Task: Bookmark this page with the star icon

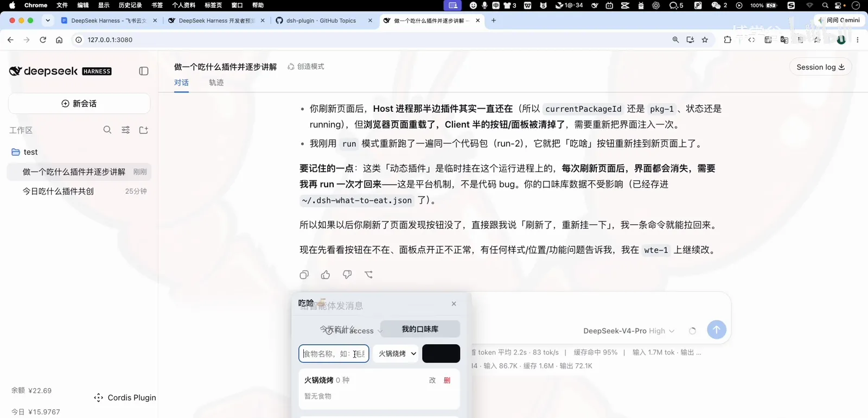Action: (705, 40)
